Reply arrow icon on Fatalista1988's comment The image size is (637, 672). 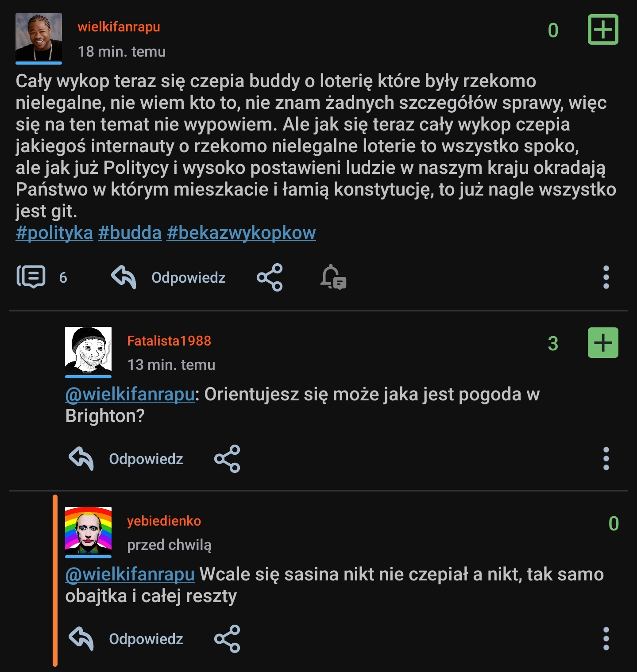81,458
